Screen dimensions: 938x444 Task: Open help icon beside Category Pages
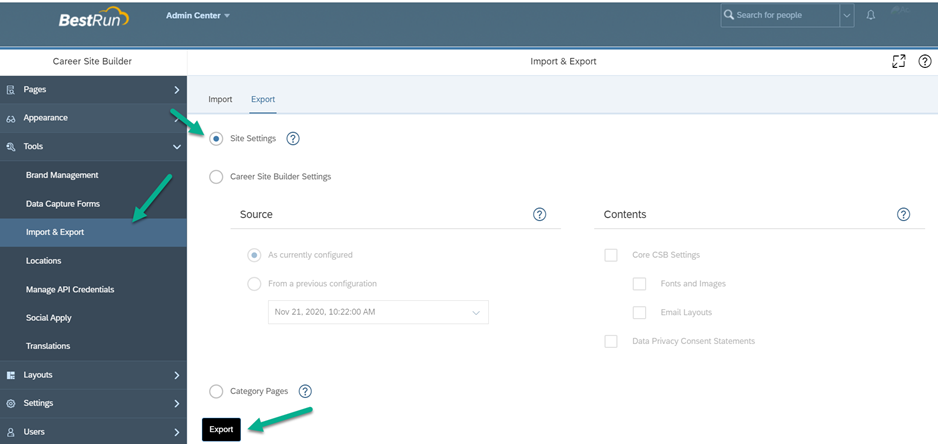pos(305,391)
